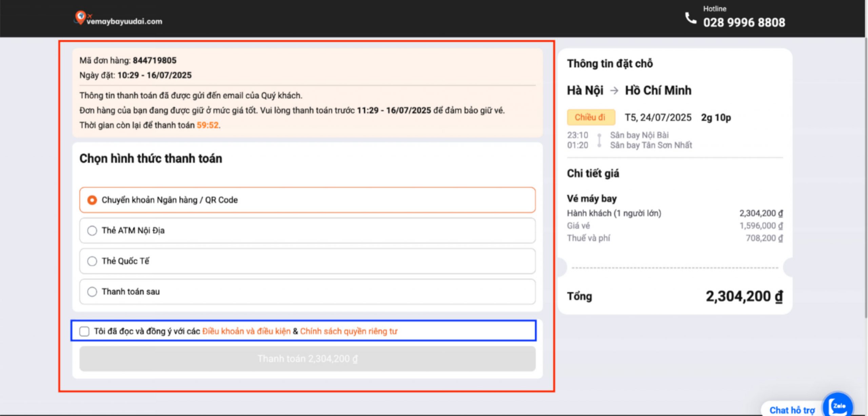Open Chính sách quyền riêng tư link
868x416 pixels.
tap(349, 331)
